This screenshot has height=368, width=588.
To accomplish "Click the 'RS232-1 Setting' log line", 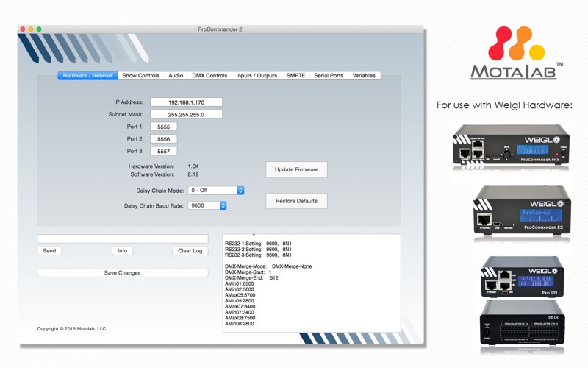I will 258,244.
